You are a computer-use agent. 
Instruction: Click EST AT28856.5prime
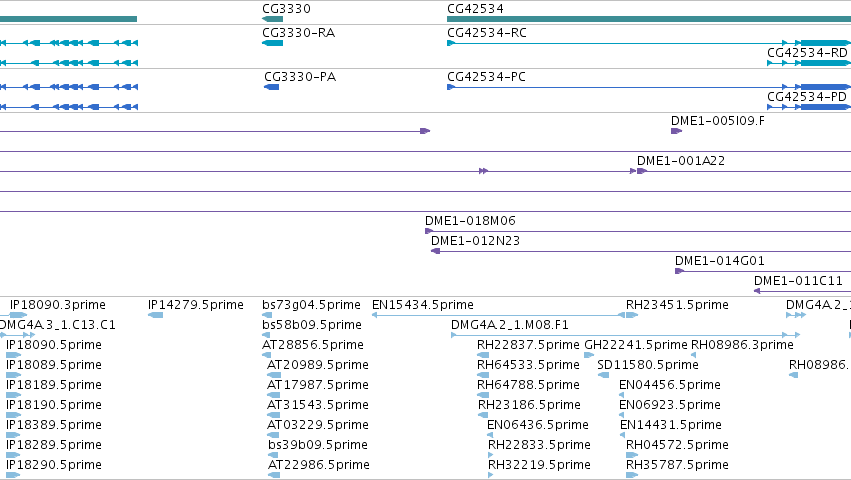point(313,345)
